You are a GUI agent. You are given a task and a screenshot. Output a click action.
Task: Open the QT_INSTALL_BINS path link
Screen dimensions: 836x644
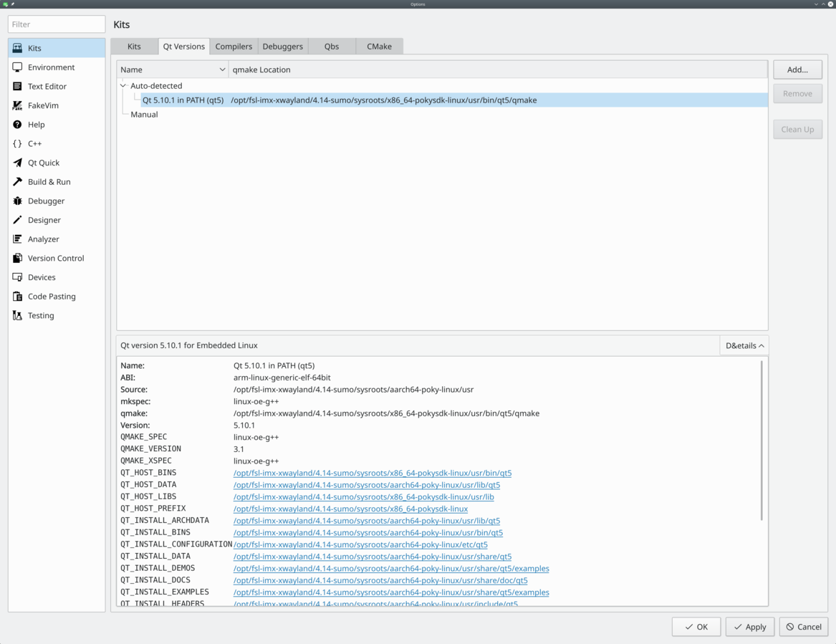pos(368,532)
